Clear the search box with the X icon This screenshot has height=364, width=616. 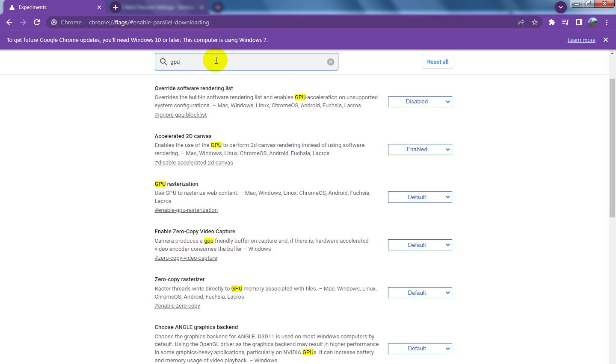point(331,62)
